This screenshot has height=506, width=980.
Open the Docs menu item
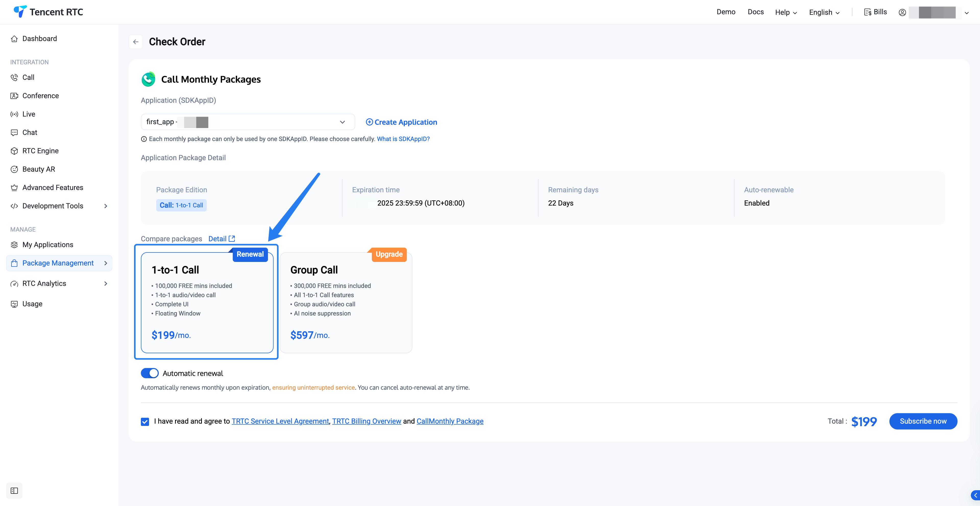point(755,12)
